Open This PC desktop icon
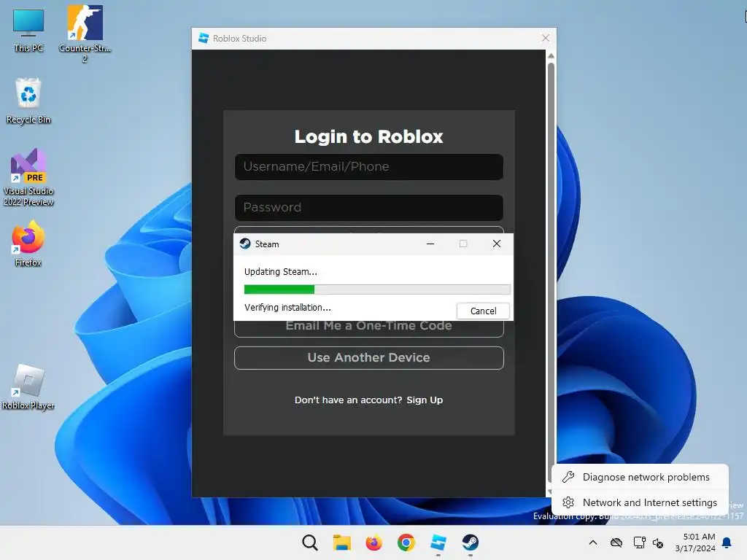This screenshot has width=747, height=560. click(x=28, y=30)
